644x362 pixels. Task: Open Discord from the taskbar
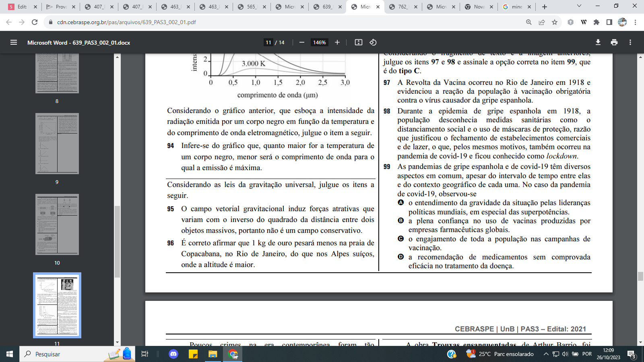pyautogui.click(x=173, y=354)
